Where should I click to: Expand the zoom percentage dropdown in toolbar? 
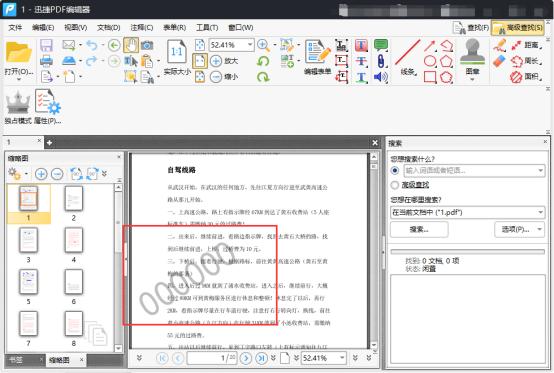(250, 45)
